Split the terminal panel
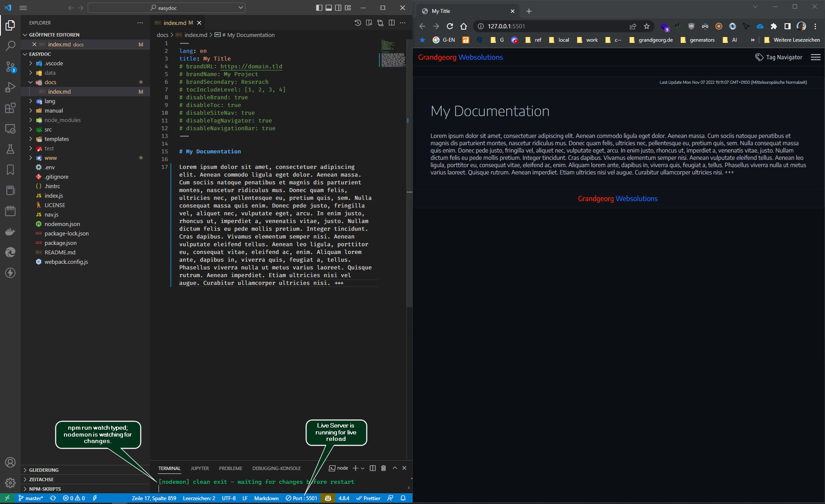Image resolution: width=825 pixels, height=504 pixels. pos(373,468)
